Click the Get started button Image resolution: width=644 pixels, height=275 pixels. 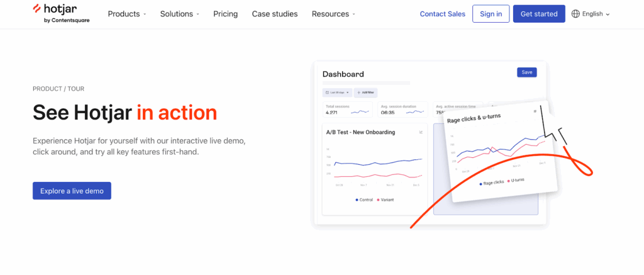click(x=539, y=14)
